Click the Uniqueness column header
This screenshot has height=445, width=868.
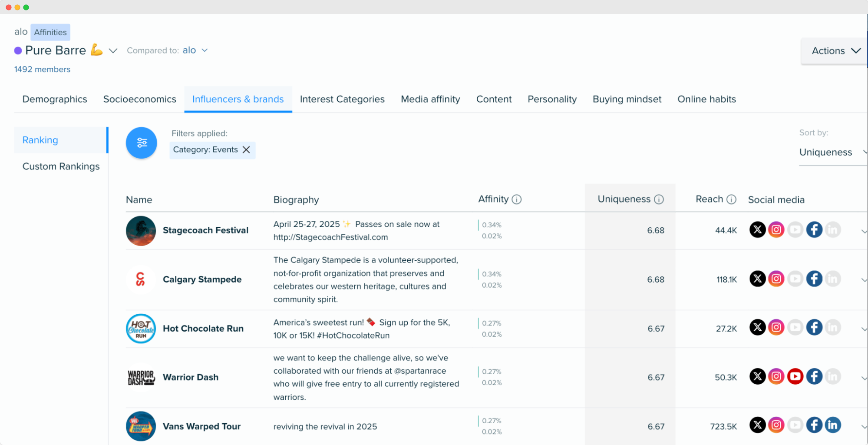click(624, 199)
